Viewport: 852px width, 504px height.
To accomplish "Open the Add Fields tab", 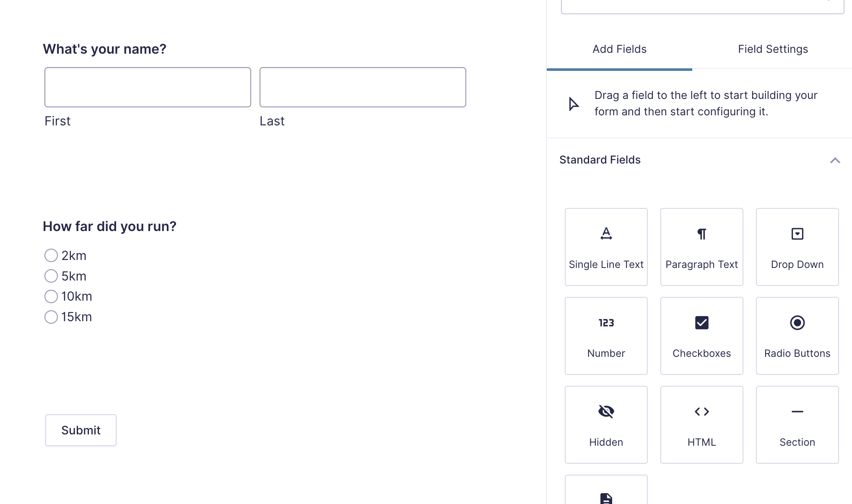I will (619, 49).
